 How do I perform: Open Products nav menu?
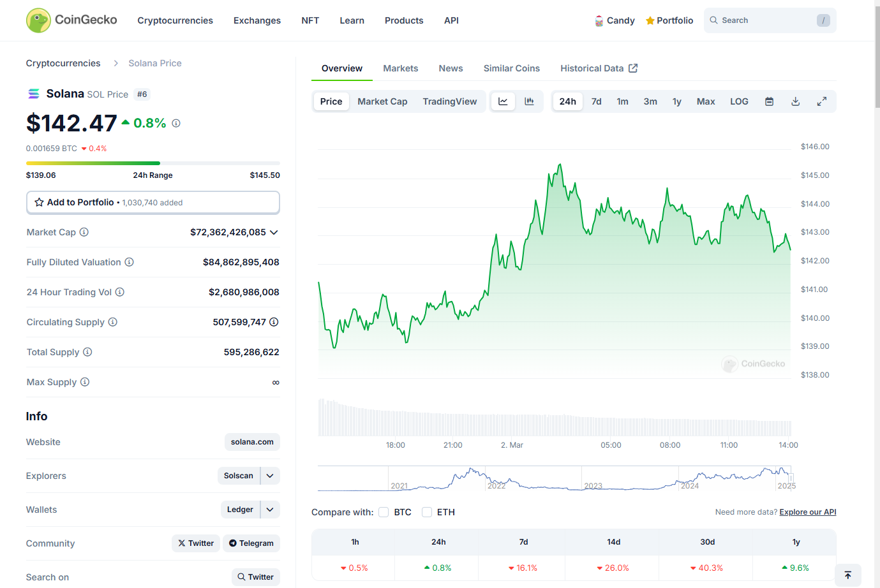pyautogui.click(x=404, y=20)
